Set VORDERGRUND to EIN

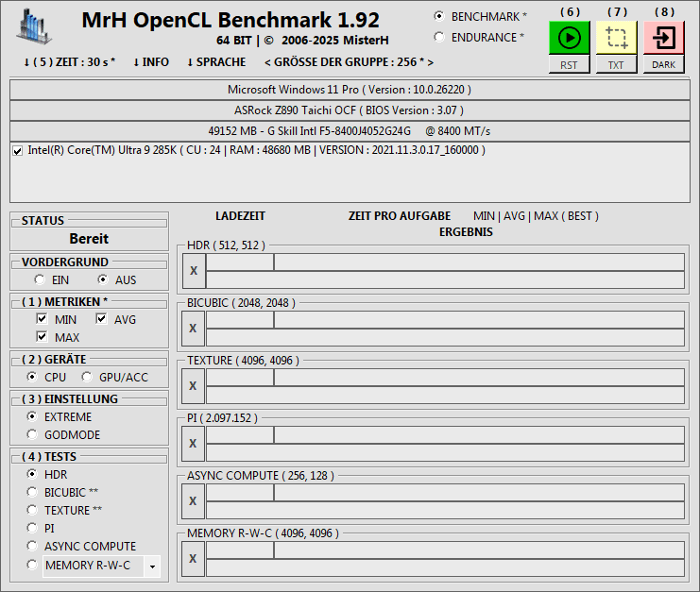tap(40, 279)
